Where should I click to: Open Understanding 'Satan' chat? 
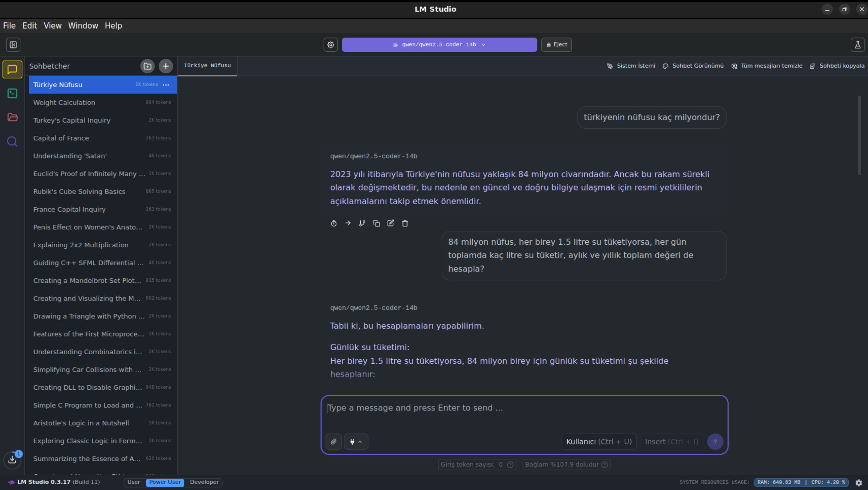(x=102, y=156)
